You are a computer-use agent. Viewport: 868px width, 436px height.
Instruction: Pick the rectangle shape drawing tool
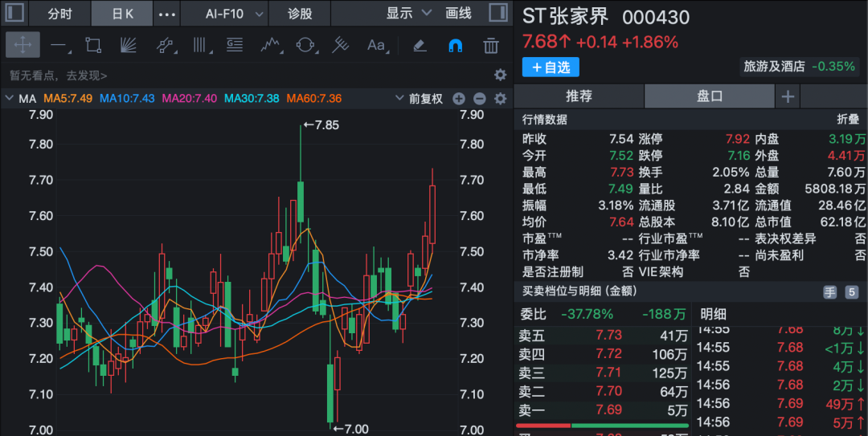(93, 46)
